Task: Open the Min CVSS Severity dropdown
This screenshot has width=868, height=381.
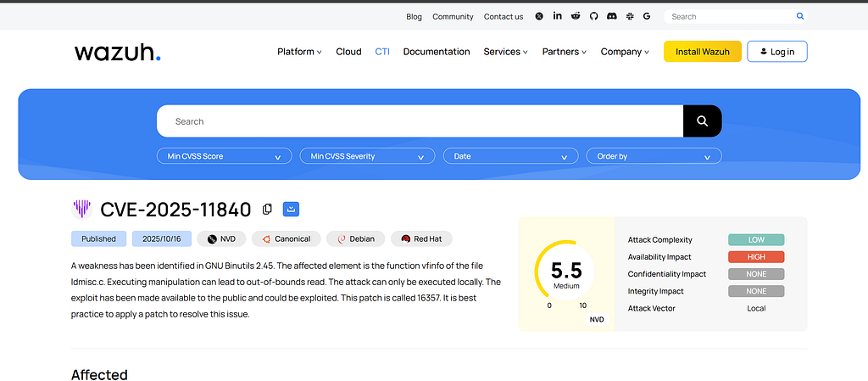Action: point(368,156)
